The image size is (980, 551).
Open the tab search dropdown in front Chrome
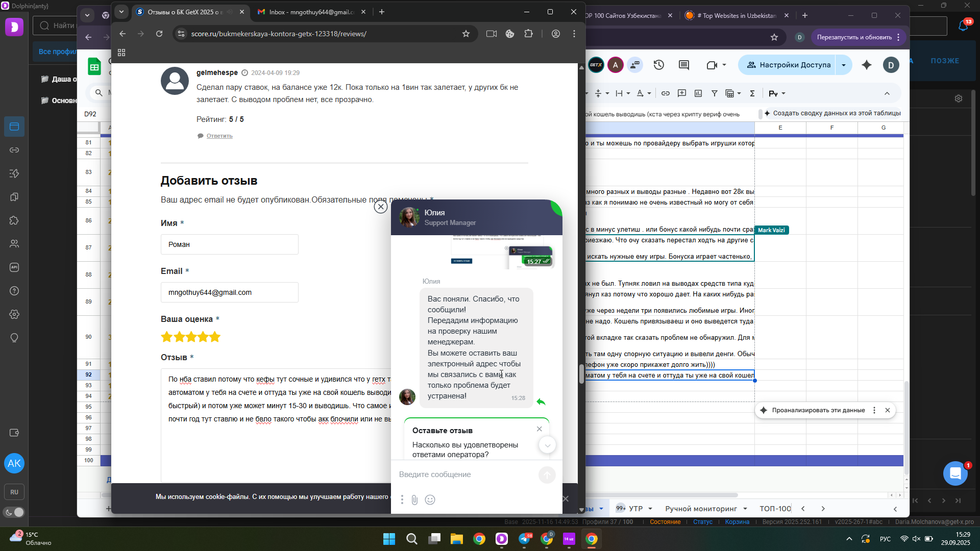121,12
